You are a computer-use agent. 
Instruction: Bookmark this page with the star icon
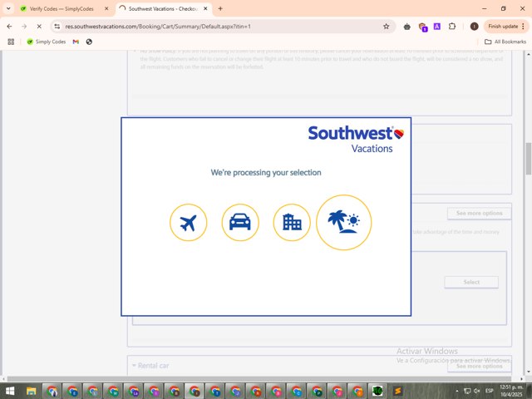point(386,26)
